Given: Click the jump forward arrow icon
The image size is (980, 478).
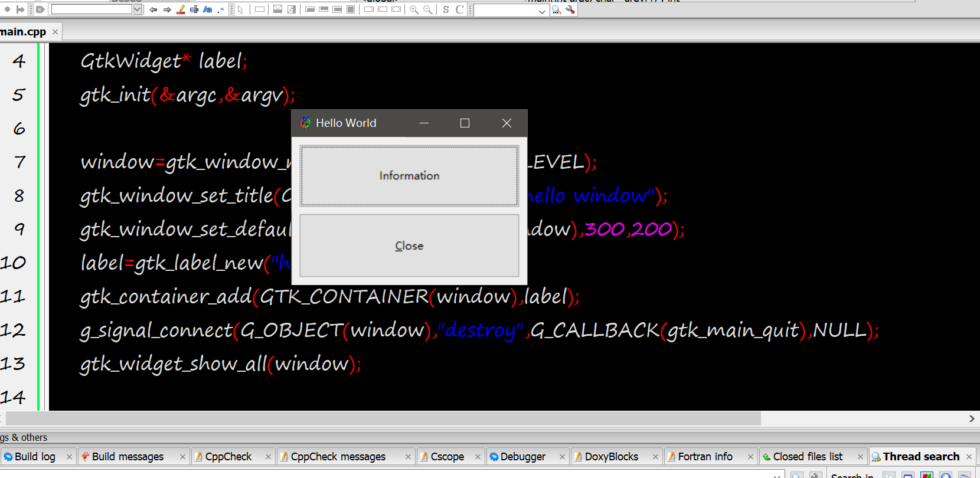Looking at the screenshot, I should [167, 9].
